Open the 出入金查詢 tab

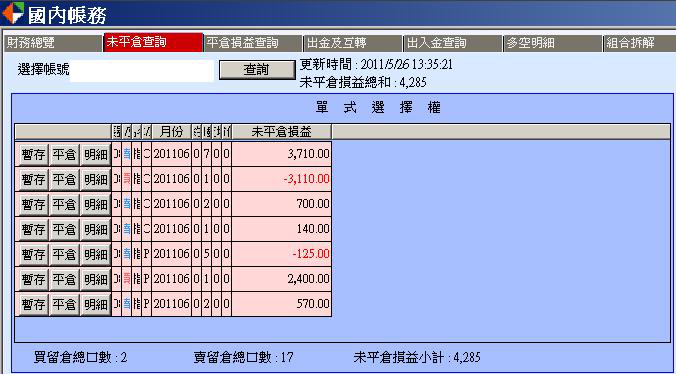453,43
